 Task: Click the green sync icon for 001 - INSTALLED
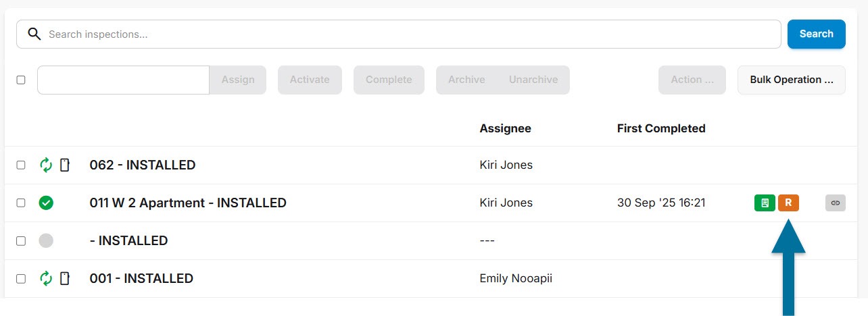click(x=46, y=278)
